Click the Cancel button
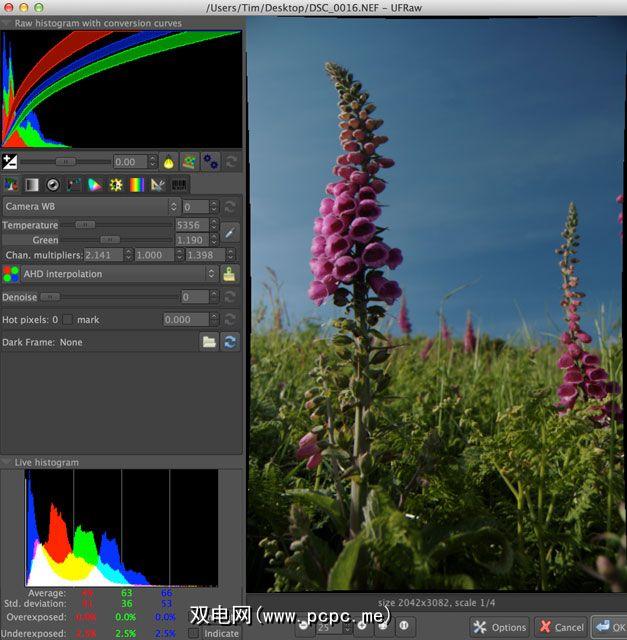The height and width of the screenshot is (640, 627). pos(560,627)
